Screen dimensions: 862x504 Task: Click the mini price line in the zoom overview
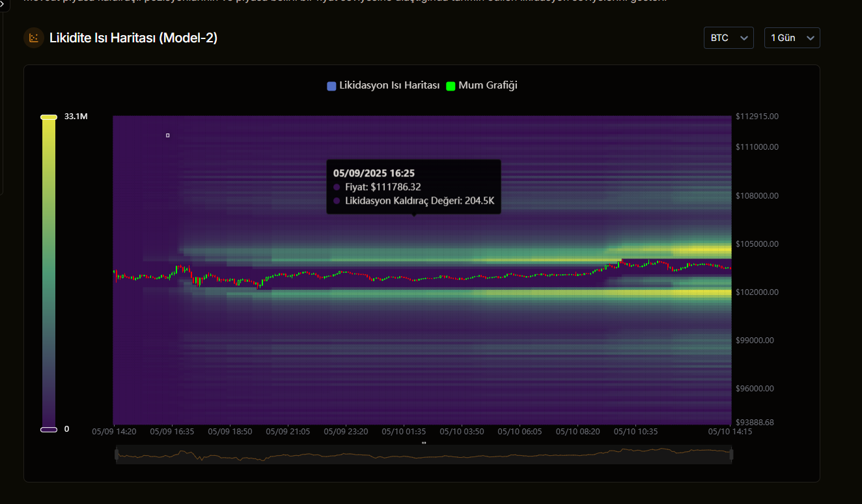coord(423,454)
